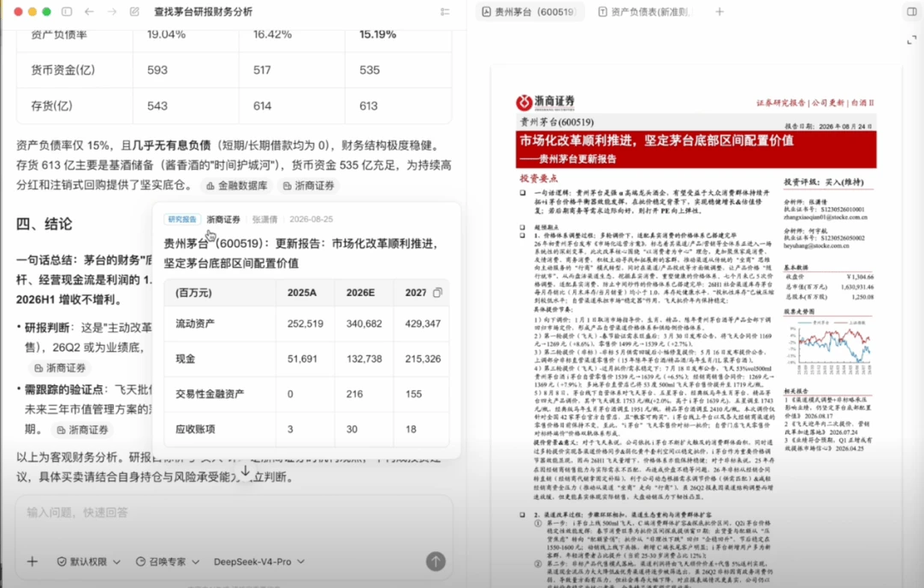Image resolution: width=924 pixels, height=588 pixels.
Task: Open the 默认权限 dropdown
Action: click(88, 561)
